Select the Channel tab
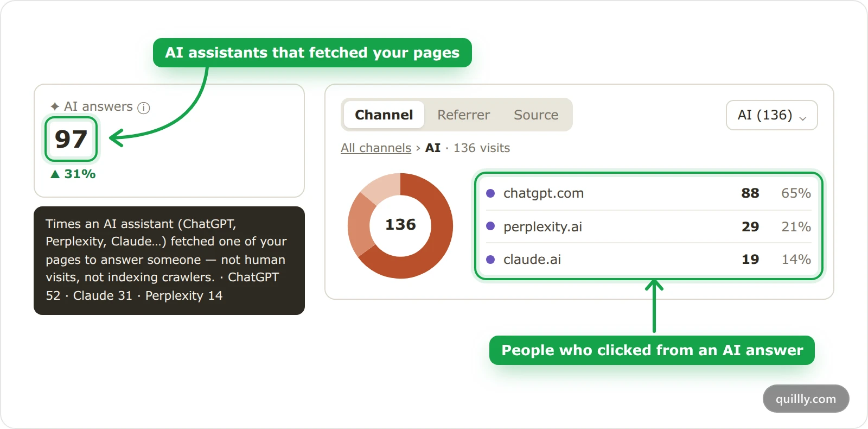Viewport: 868px width, 429px height. pos(384,115)
